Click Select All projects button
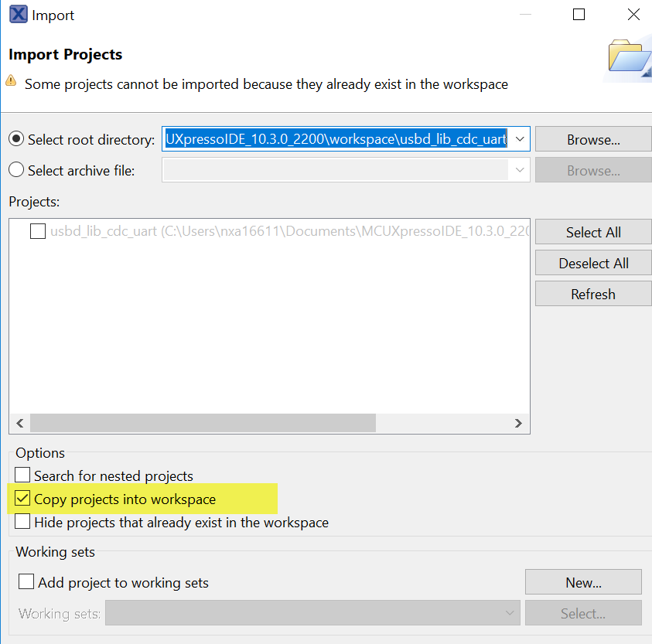This screenshot has width=652, height=644. point(593,232)
